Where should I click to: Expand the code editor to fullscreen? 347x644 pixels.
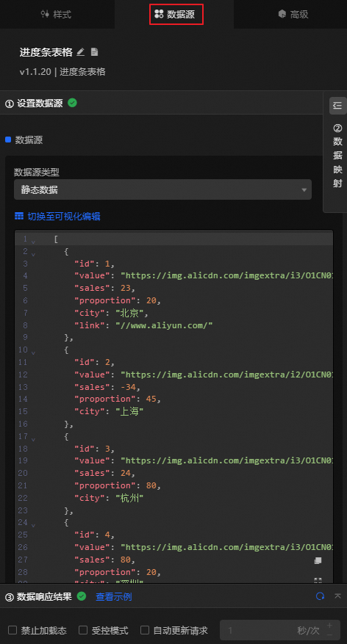(x=318, y=580)
